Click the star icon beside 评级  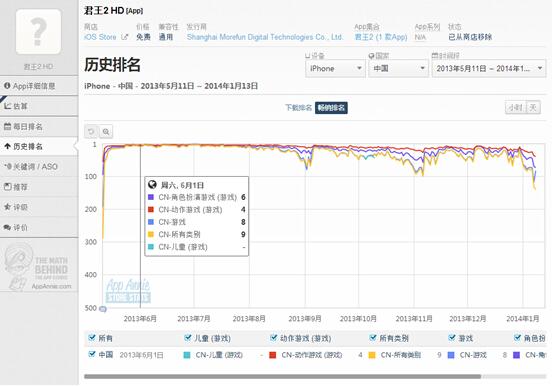[7, 207]
